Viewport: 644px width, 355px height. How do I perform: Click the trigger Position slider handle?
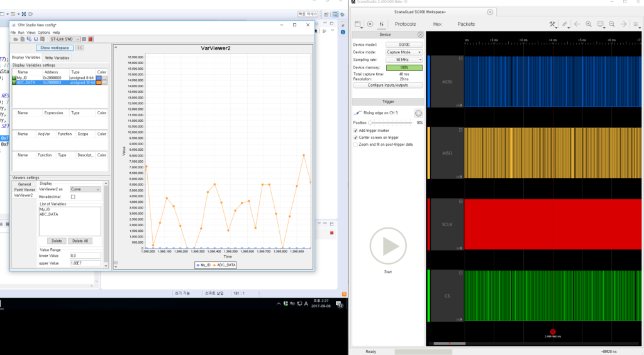371,123
